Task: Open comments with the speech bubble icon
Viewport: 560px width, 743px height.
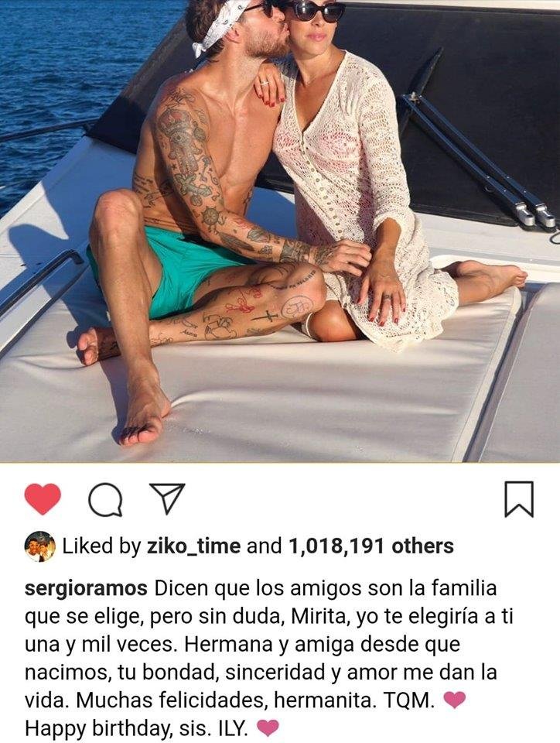Action: (x=105, y=499)
